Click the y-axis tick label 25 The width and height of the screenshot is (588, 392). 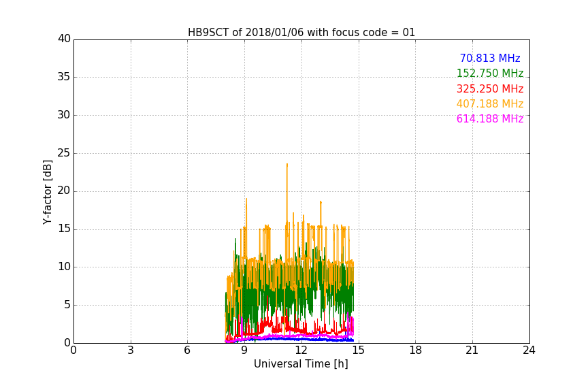pyautogui.click(x=64, y=152)
